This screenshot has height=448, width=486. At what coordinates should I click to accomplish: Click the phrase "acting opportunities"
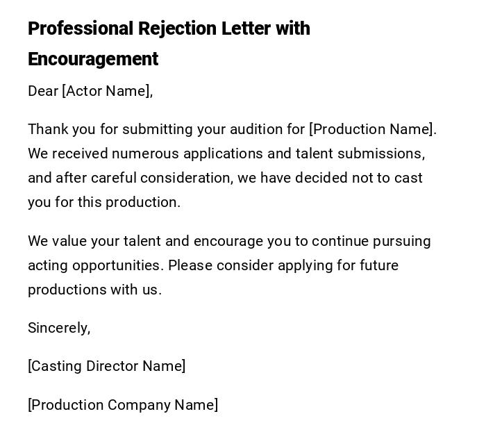(94, 265)
